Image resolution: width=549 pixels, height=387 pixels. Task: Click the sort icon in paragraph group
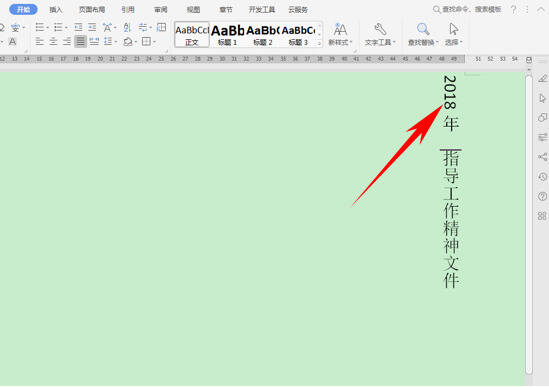(x=127, y=27)
